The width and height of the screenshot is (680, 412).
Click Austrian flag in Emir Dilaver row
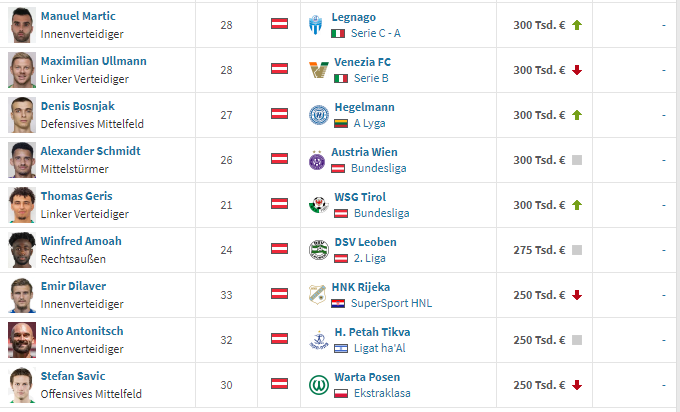click(279, 294)
